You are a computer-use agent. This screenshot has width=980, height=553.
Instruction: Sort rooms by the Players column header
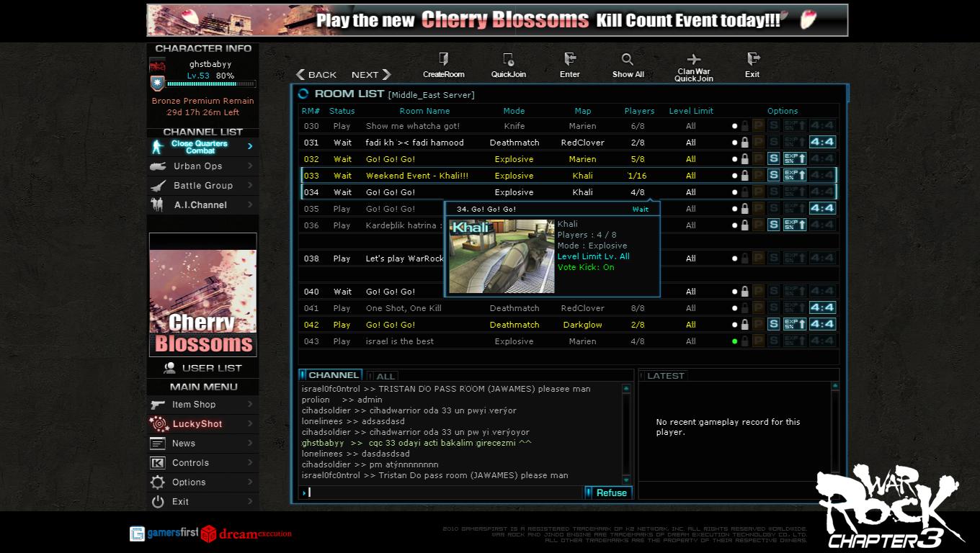tap(639, 111)
